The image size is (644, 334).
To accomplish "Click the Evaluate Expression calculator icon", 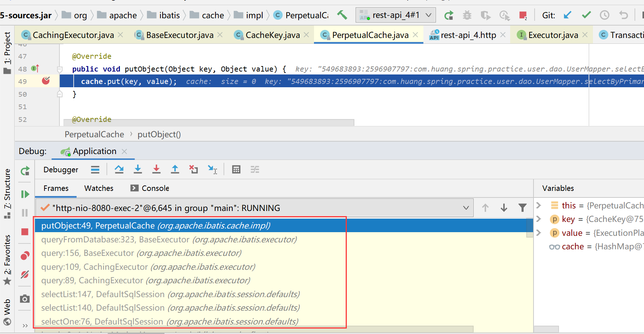I will (236, 169).
